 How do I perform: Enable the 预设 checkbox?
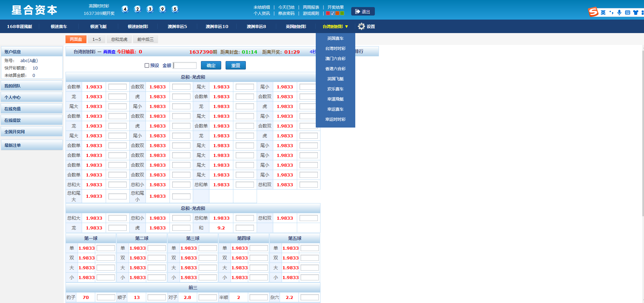(x=147, y=65)
